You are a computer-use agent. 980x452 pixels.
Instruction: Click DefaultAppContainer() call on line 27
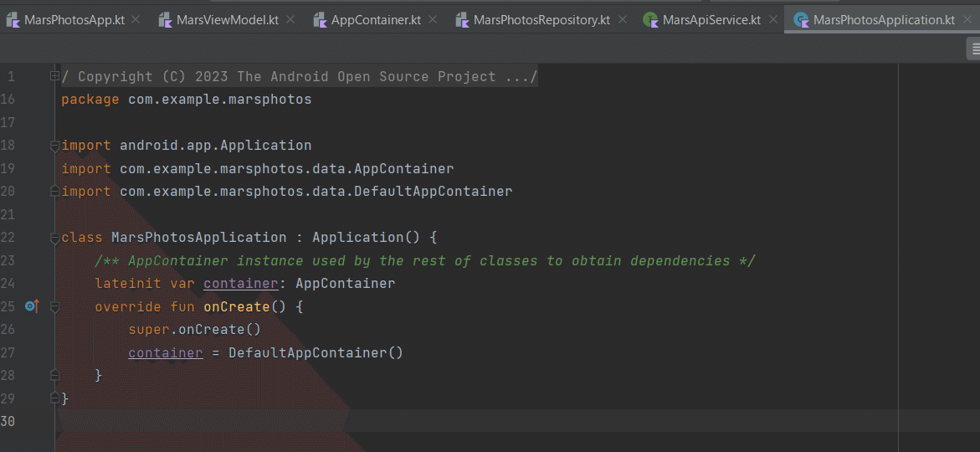click(316, 352)
